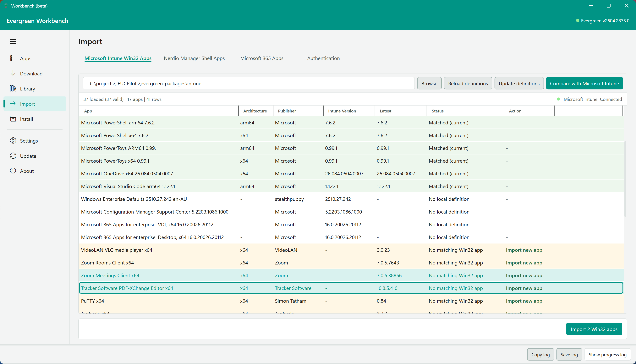Click the Update refresh icon

[x=13, y=156]
